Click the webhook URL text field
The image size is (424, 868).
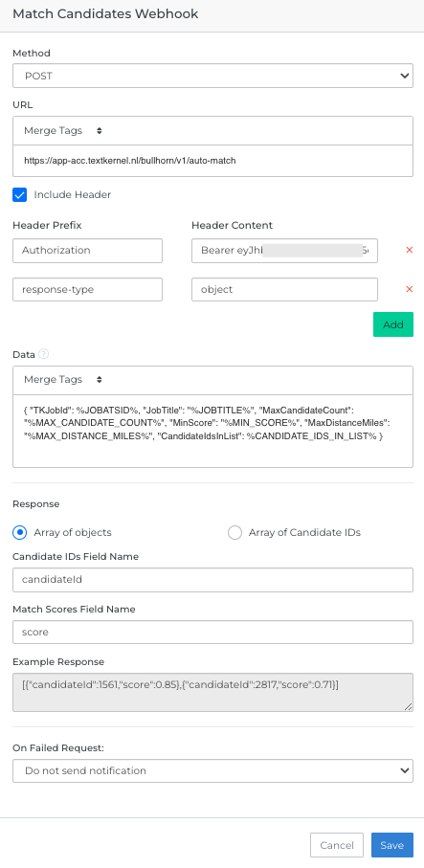point(213,161)
